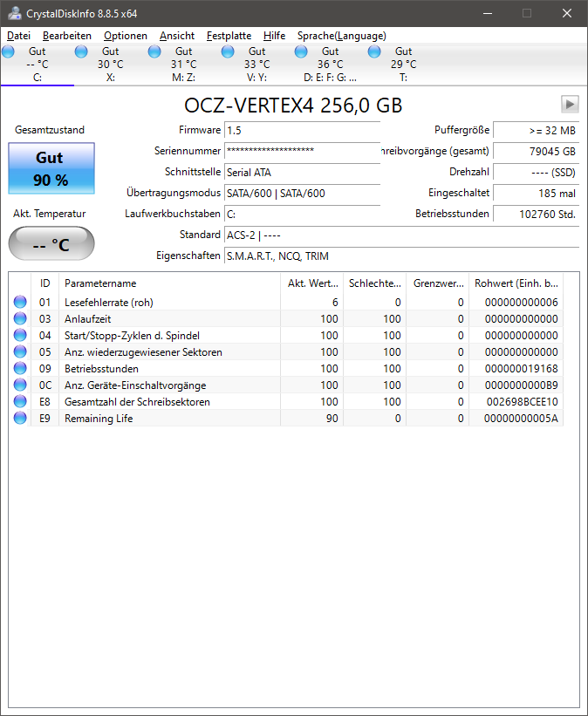
Task: Click the Grenzwer... column header
Action: pyautogui.click(x=438, y=283)
